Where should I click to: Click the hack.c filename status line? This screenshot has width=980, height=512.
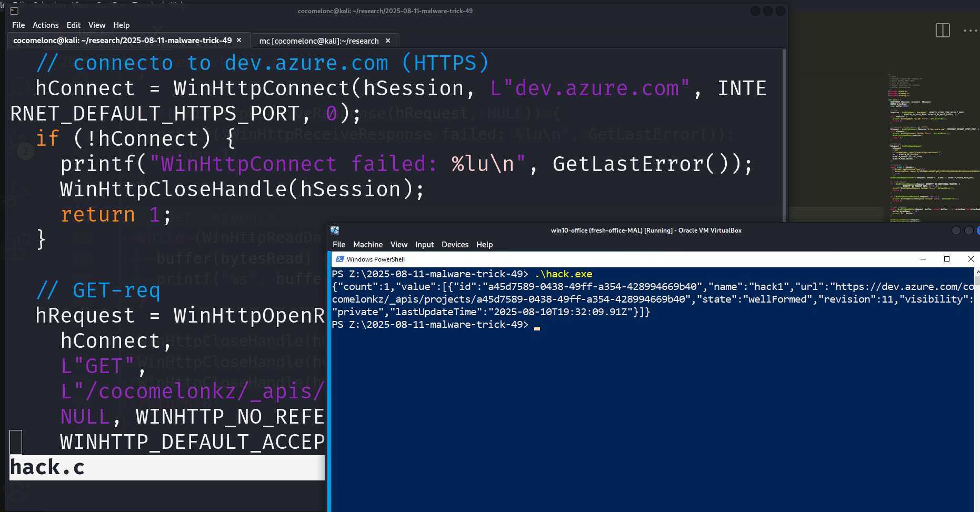(167, 467)
